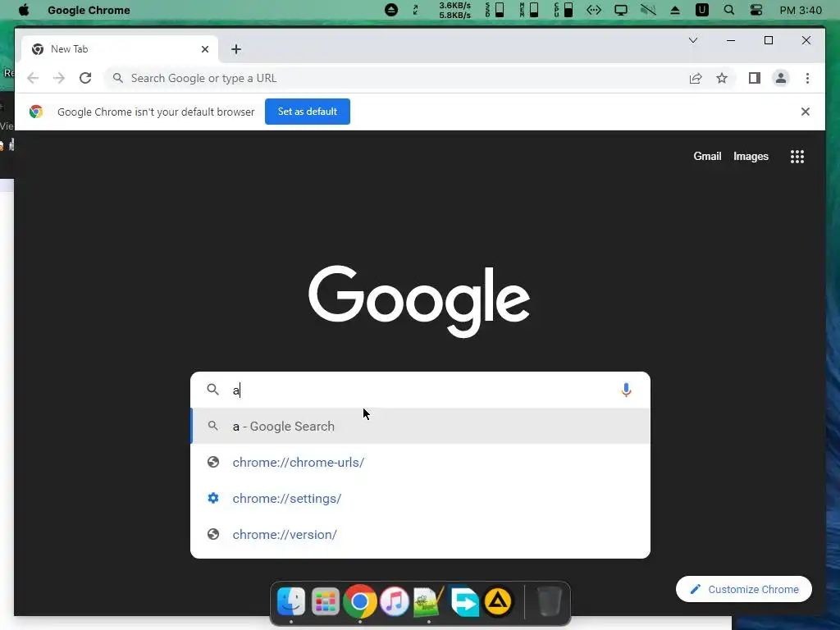
Task: Select chrome://version/ suggestion
Action: (421, 534)
